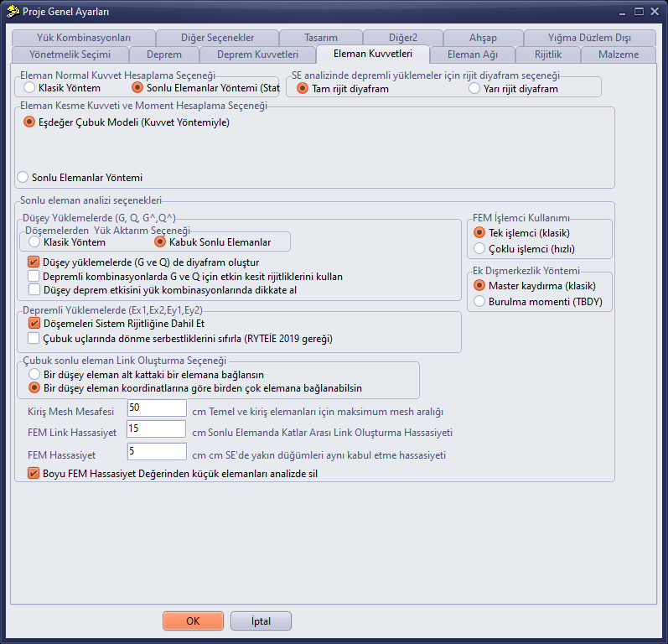Select Eşdeğer Çubuk Modeli (Kuvvet Yöntemiyle)
The height and width of the screenshot is (644, 668).
coord(127,122)
